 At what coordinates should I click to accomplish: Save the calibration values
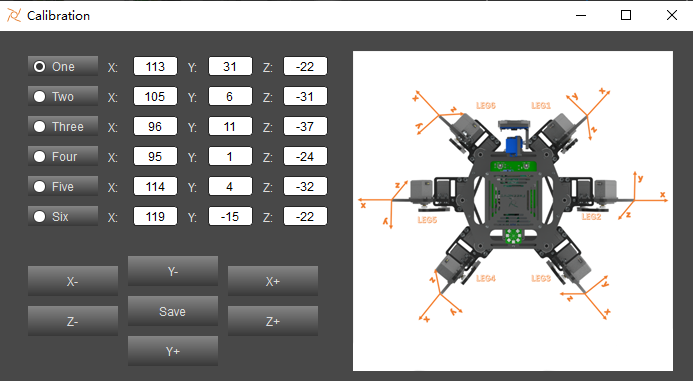pyautogui.click(x=173, y=311)
